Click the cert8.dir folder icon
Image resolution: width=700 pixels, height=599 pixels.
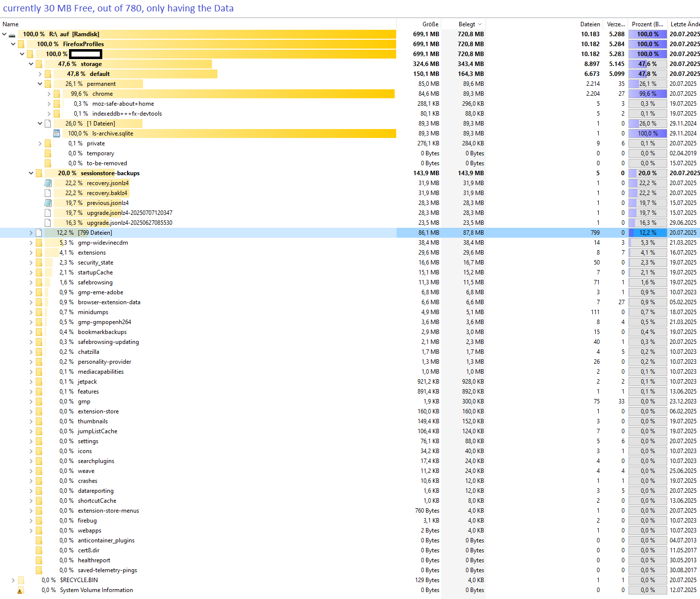click(x=39, y=550)
